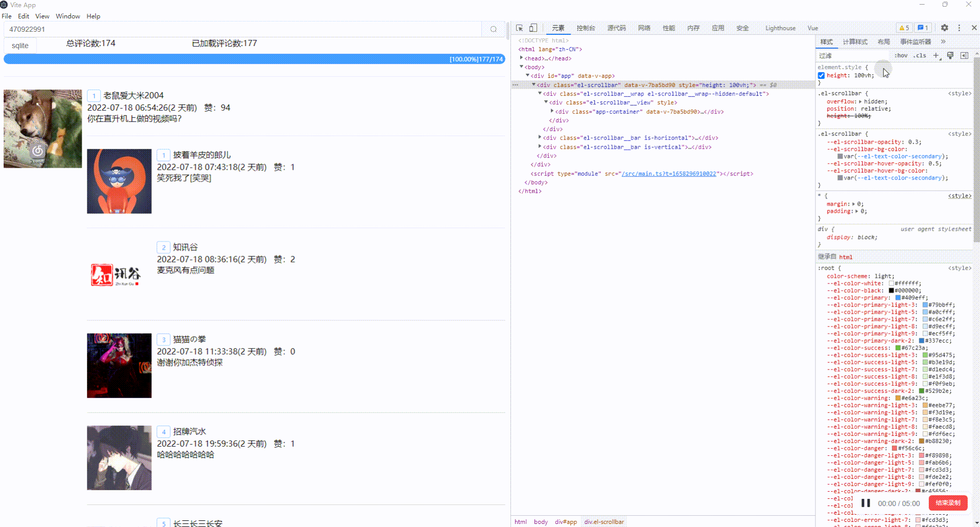Click the DOM node ellipsis actions icon
980x527 pixels.
515,85
